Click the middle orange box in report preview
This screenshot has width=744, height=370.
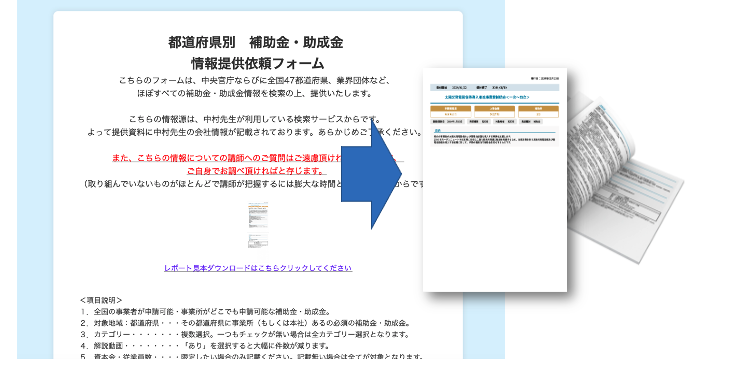point(494,111)
